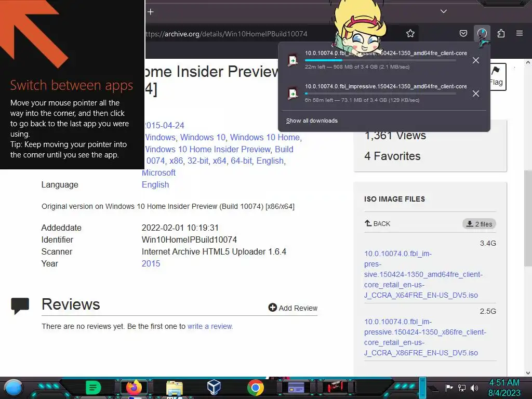Open the blue card app in taskbar
532x399 pixels.
coord(296,388)
